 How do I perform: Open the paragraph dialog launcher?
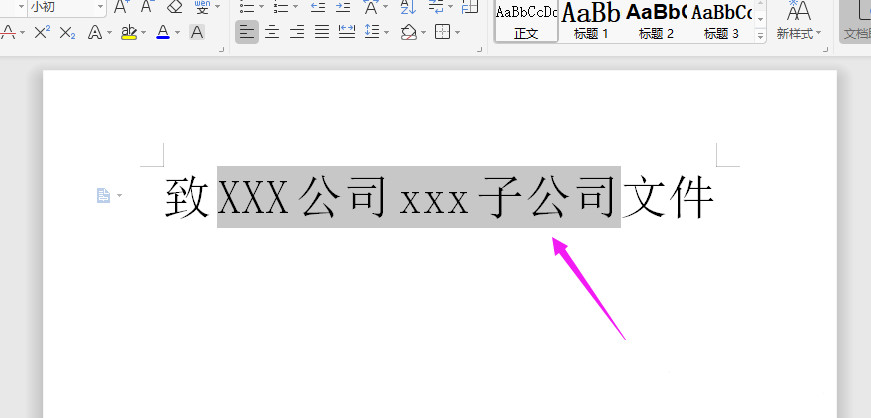click(479, 50)
